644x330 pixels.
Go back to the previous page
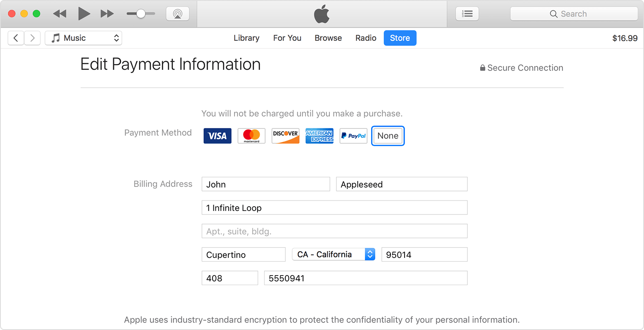coord(16,38)
